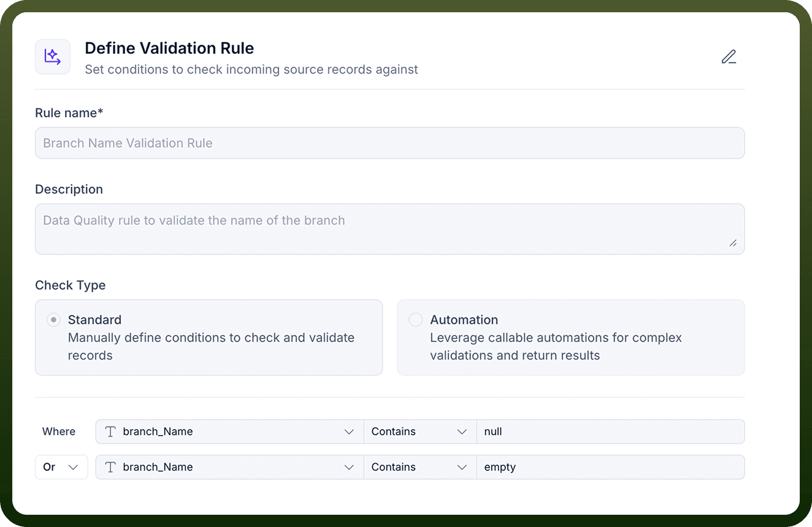
Task: Click the Check Type label
Action: (x=71, y=285)
